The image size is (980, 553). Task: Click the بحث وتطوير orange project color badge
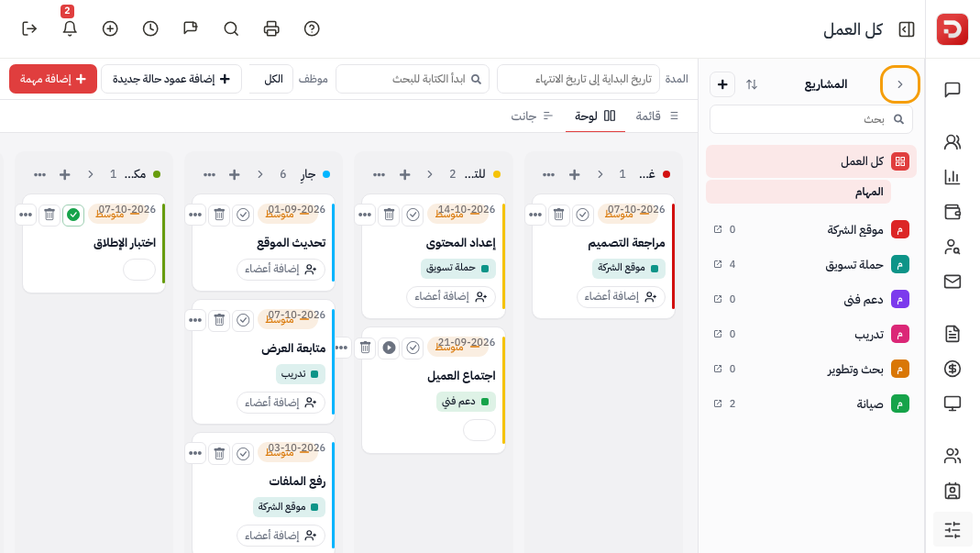[x=900, y=369]
